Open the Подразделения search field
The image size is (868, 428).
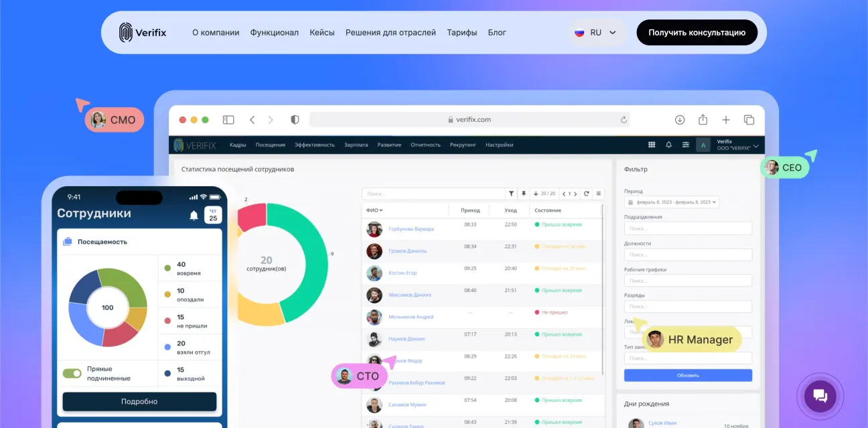688,228
